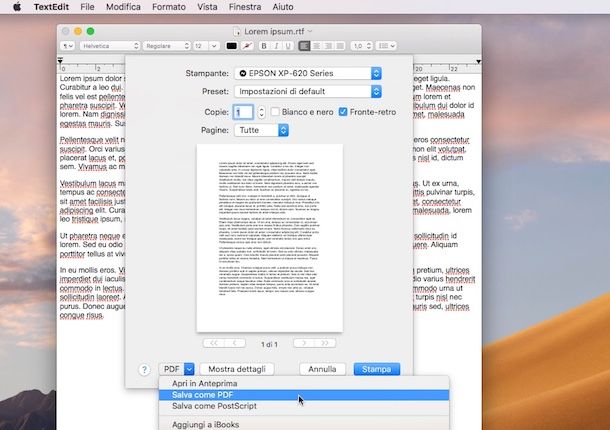Click the help question mark button
The width and height of the screenshot is (610, 430).
[144, 369]
